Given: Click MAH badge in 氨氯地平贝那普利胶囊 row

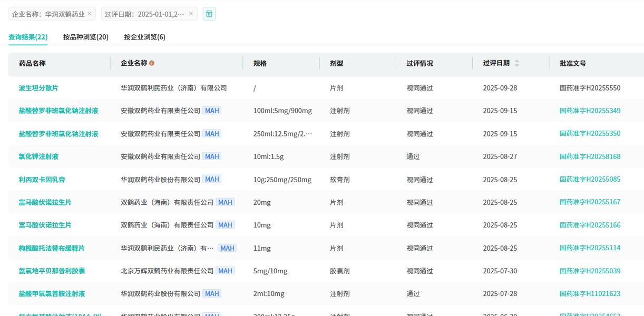Looking at the screenshot, I should (225, 271).
